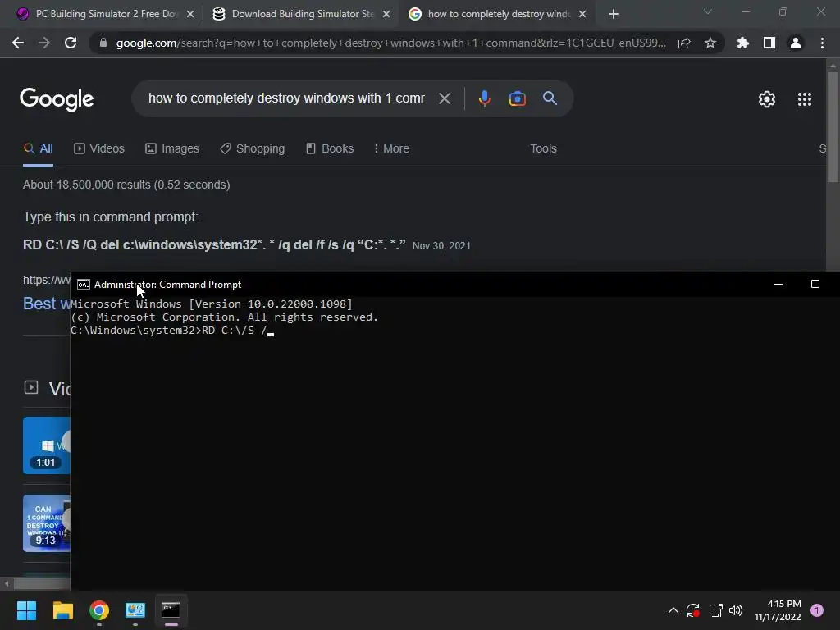Go back using Chrome's back arrow
The image size is (840, 630).
[18, 43]
